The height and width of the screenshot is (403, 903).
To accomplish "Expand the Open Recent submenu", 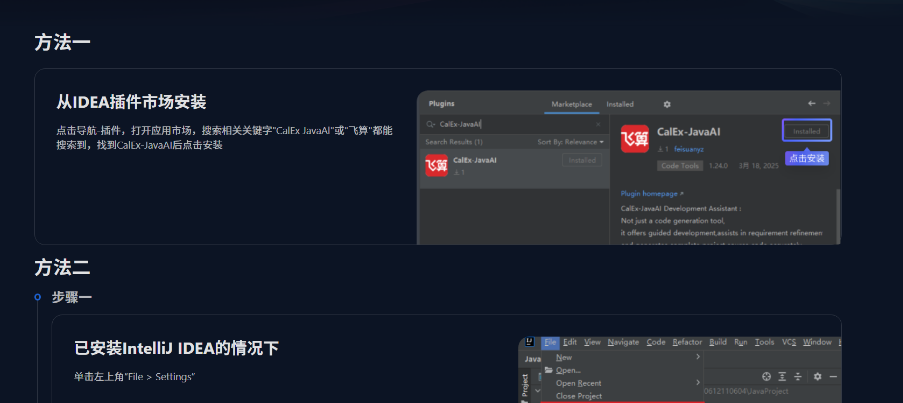I will pyautogui.click(x=698, y=383).
